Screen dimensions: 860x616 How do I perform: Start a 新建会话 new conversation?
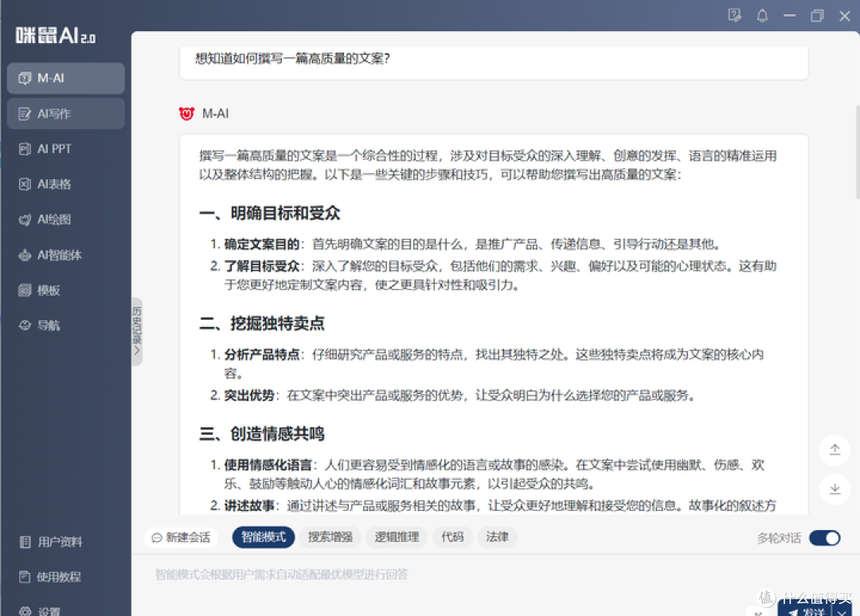pos(181,537)
